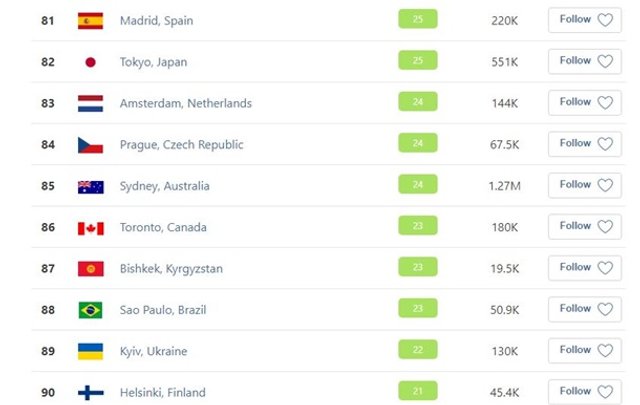
Task: Click the Ukraine flag icon
Action: 90,351
